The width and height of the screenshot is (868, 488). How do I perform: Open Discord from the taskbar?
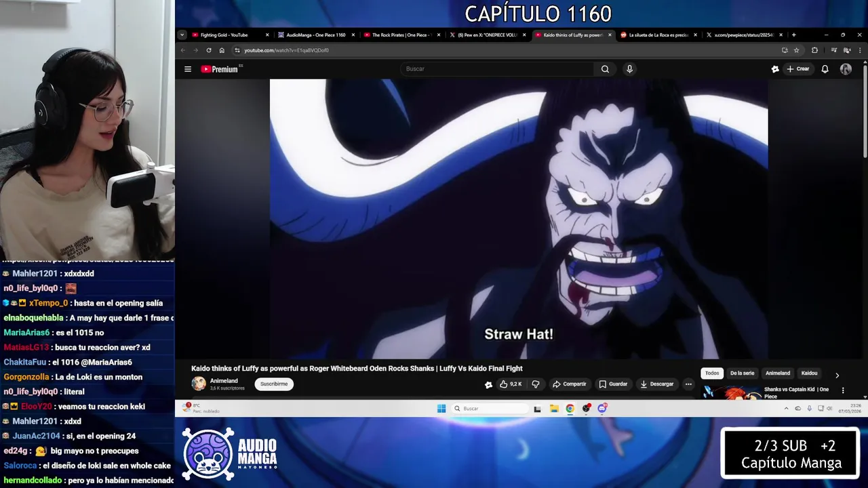[x=602, y=408]
